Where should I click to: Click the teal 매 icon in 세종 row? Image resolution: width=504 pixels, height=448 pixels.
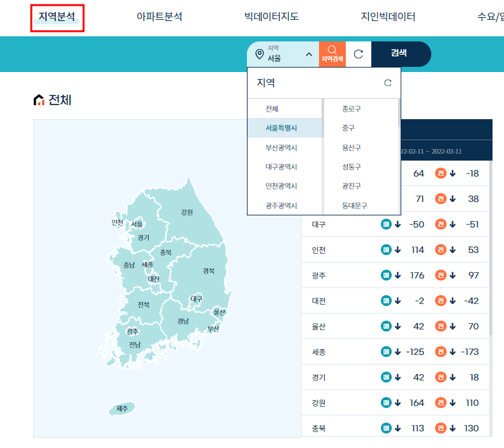pos(386,352)
